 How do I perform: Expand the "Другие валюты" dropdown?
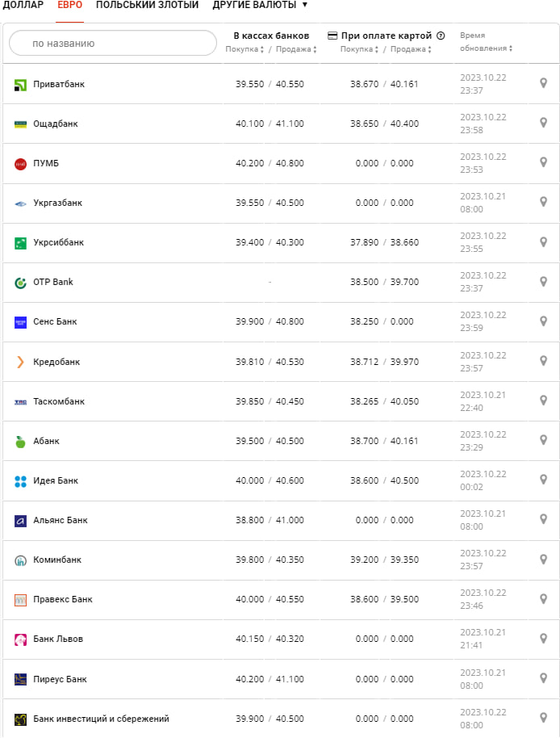point(260,5)
